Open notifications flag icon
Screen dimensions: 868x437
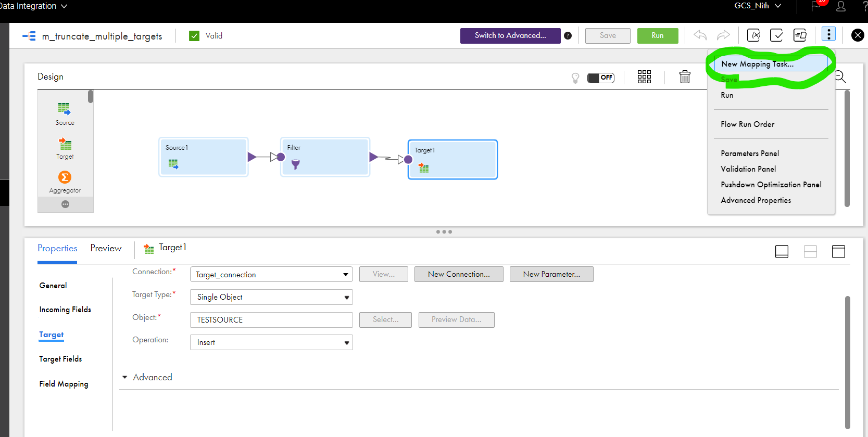click(816, 6)
